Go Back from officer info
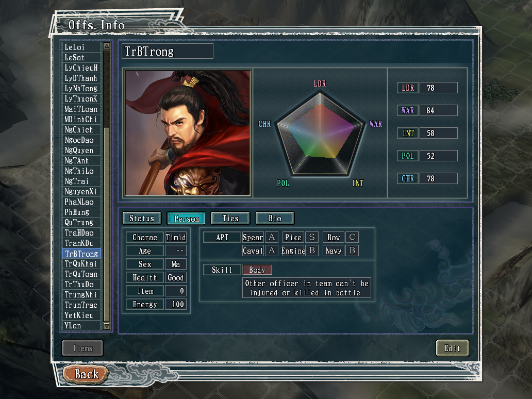This screenshot has width=532, height=399. click(86, 374)
